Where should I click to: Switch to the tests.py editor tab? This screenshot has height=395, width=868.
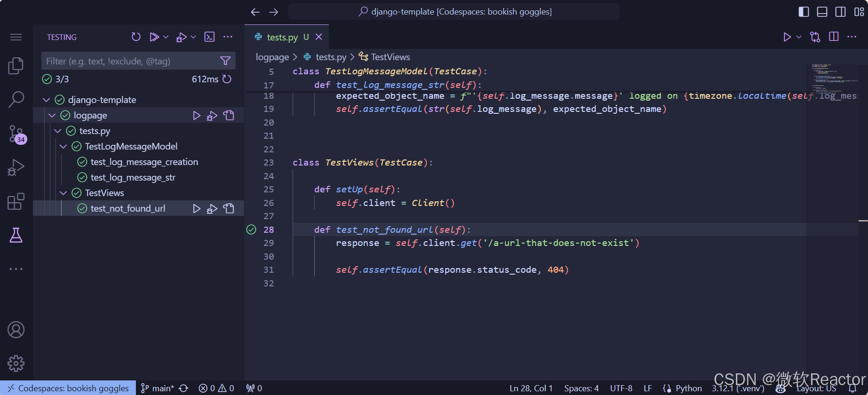click(282, 37)
